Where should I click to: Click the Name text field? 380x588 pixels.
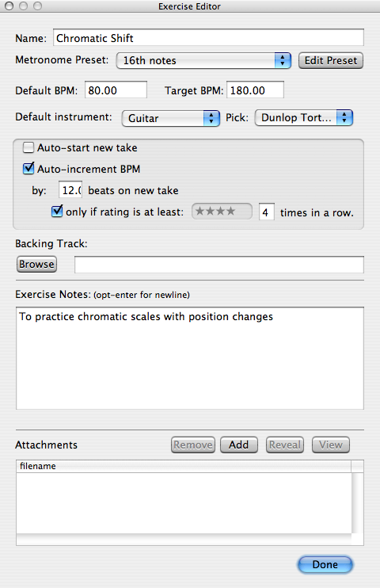click(208, 38)
